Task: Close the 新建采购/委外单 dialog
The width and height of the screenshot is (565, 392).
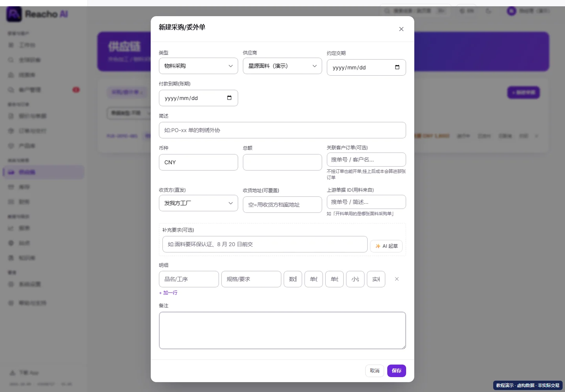Action: [x=401, y=29]
